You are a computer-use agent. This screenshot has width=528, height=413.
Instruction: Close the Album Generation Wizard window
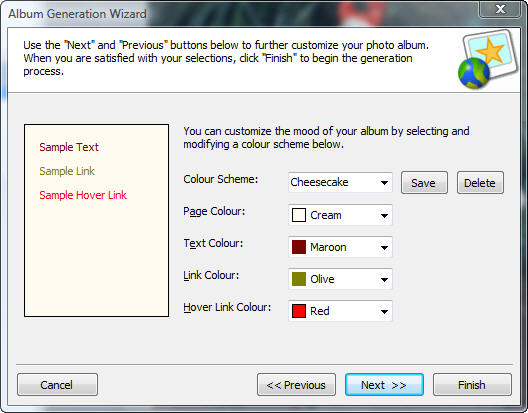500,9
